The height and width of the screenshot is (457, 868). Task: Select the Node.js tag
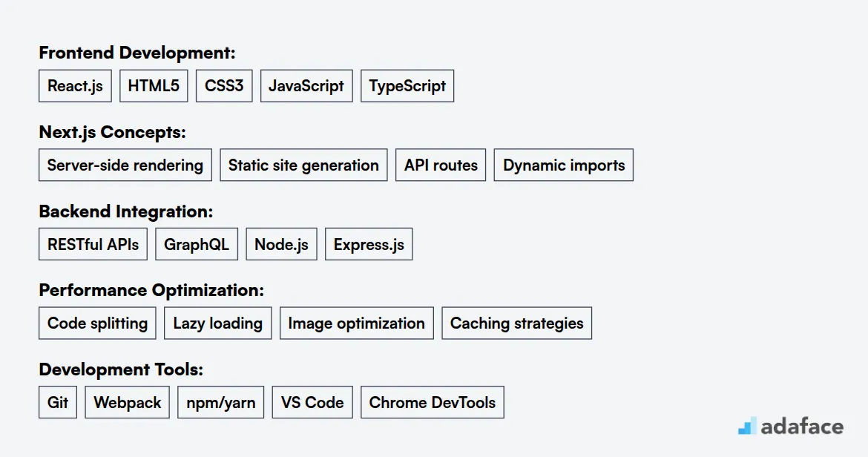pos(282,244)
